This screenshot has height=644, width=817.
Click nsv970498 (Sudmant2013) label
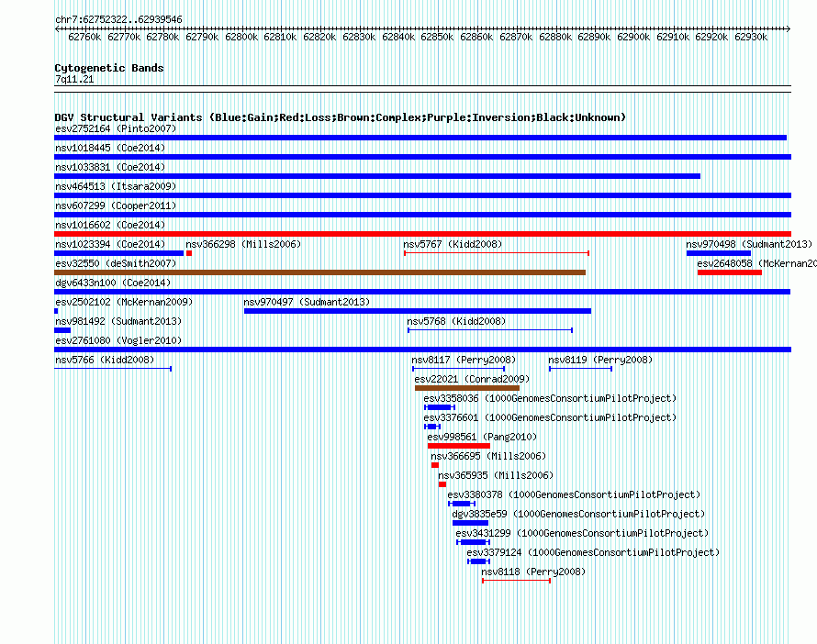749,244
